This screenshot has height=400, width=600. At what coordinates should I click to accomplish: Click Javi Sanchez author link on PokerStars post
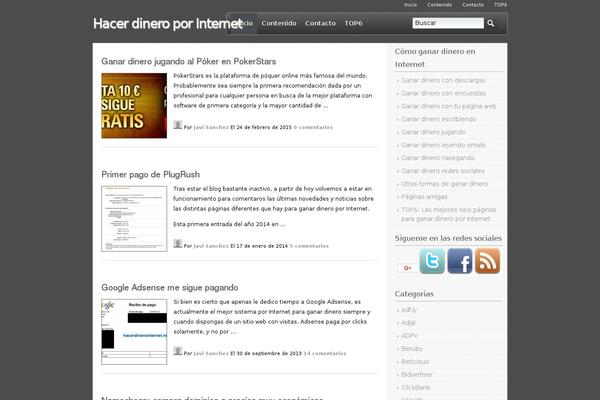coord(211,127)
